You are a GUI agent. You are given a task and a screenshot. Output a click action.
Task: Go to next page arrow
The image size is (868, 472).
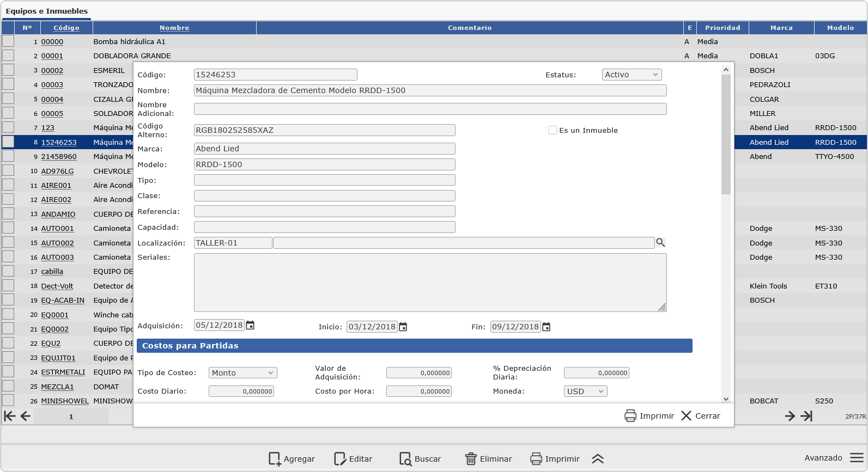(790, 416)
